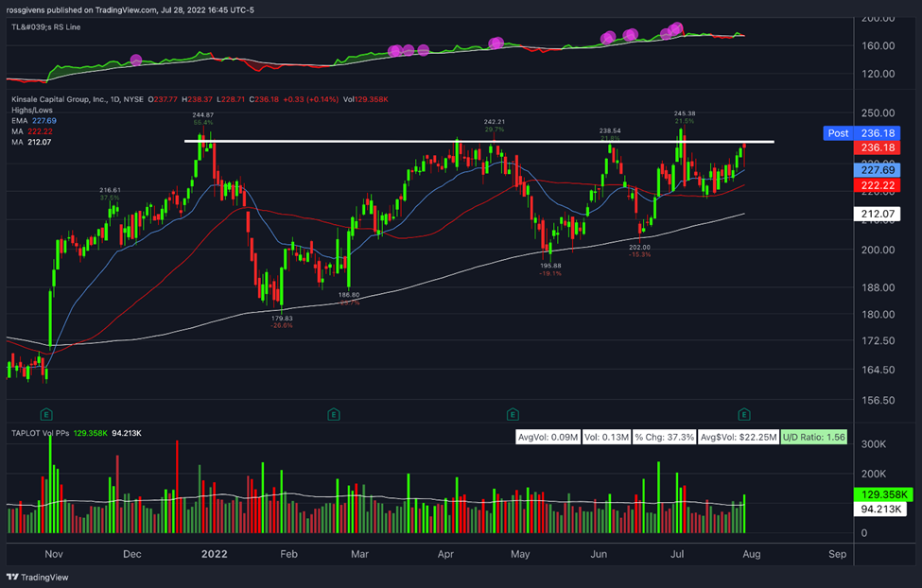Click the 120.00 RS Line axis tick
The image size is (922, 588).
pos(878,74)
